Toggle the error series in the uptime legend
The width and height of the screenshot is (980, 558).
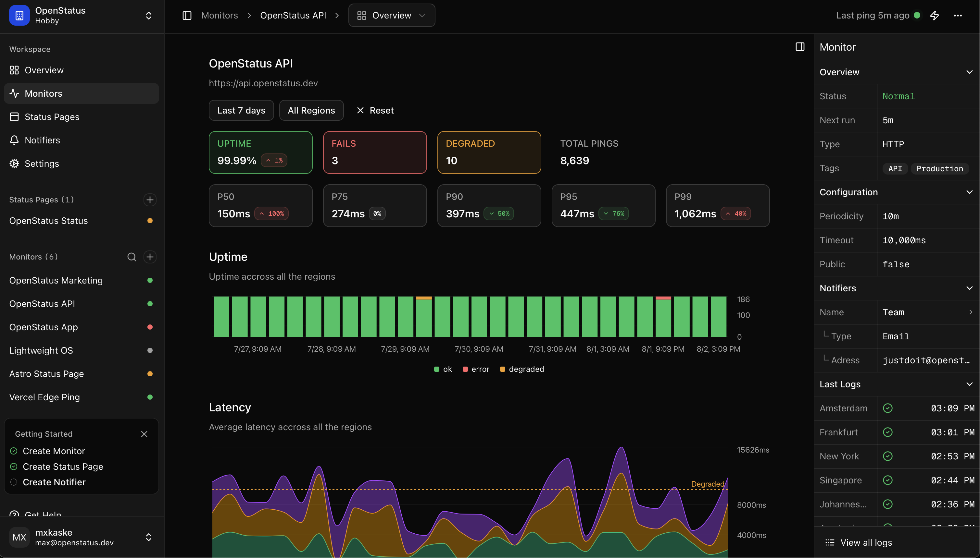click(x=476, y=369)
